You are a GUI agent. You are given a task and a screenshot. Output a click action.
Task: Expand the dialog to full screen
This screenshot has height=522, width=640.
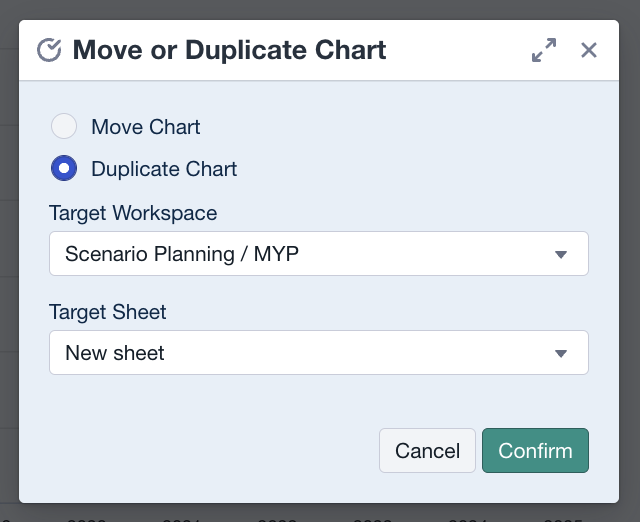[544, 50]
